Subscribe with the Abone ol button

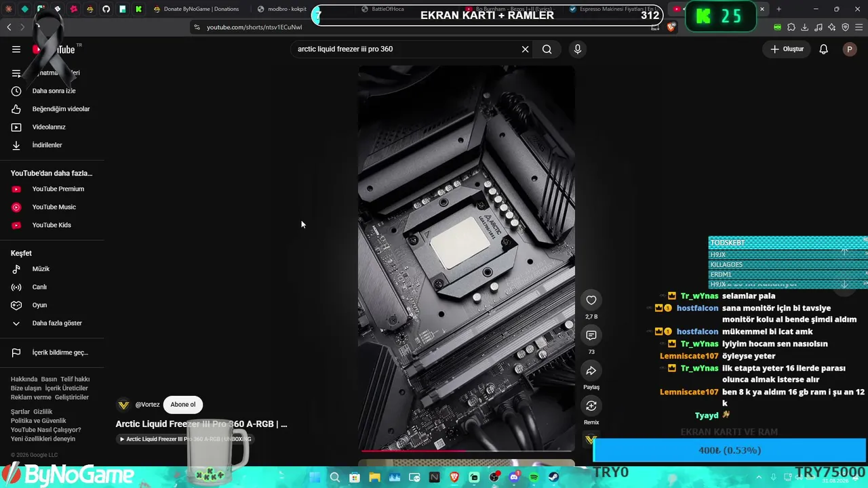tap(183, 405)
